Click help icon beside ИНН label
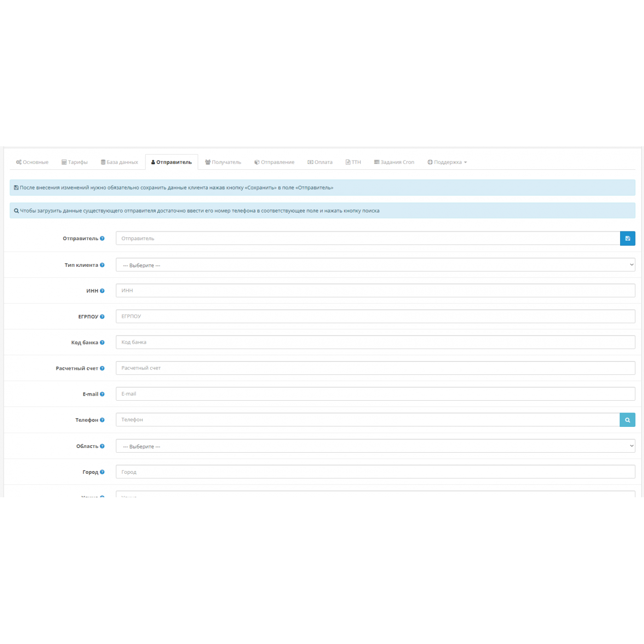The width and height of the screenshot is (644, 644). point(102,291)
